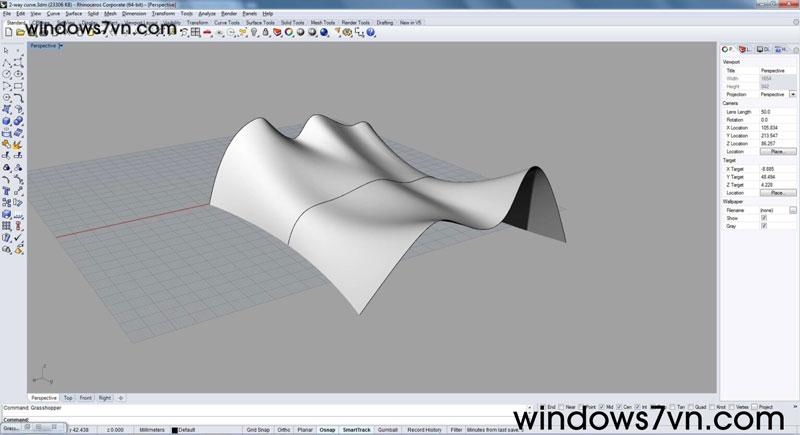Screen dimensions: 800x435
Task: Open the Layers panel tab icon
Action: [x=750, y=49]
